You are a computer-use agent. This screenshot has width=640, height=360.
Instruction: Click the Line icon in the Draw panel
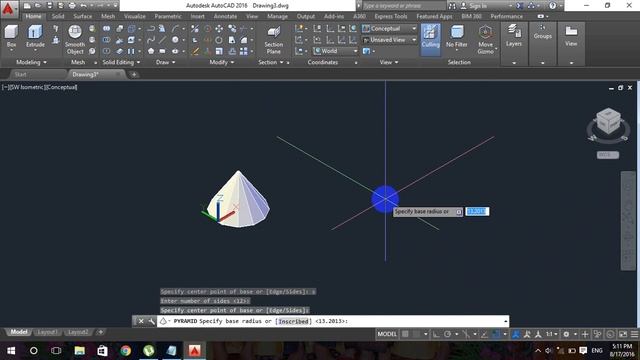tap(163, 40)
